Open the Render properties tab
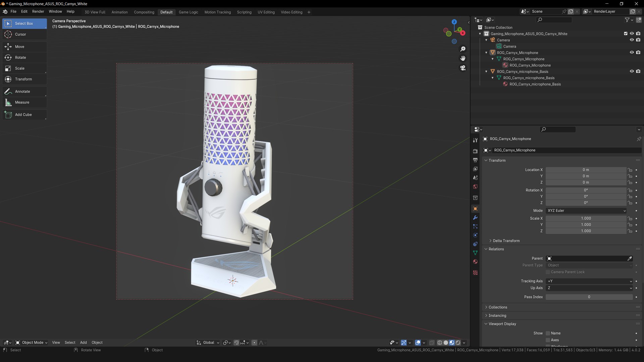644x362 pixels. 475,151
